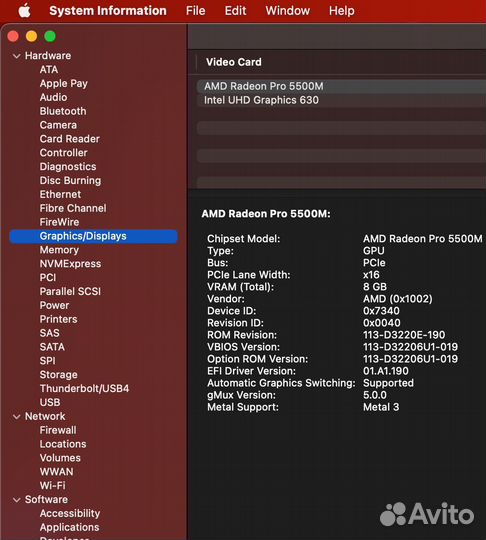Select Card Reader in the sidebar
Screen dimensions: 486x540
tap(69, 139)
